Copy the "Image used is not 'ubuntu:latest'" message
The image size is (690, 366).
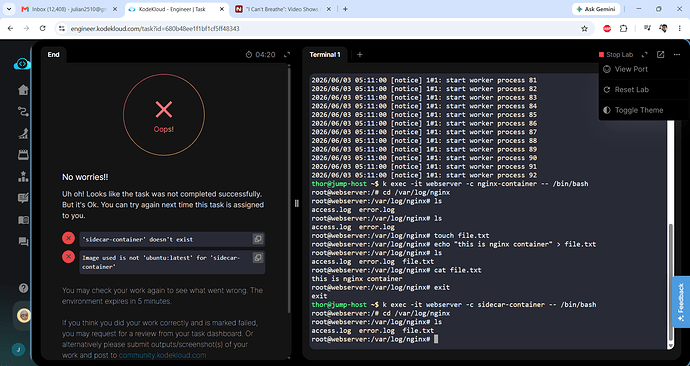coord(258,258)
